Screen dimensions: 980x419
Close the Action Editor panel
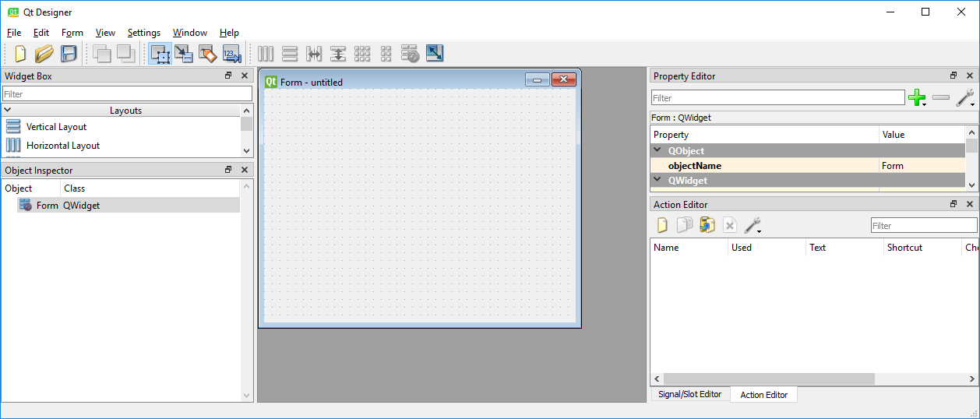coord(970,204)
